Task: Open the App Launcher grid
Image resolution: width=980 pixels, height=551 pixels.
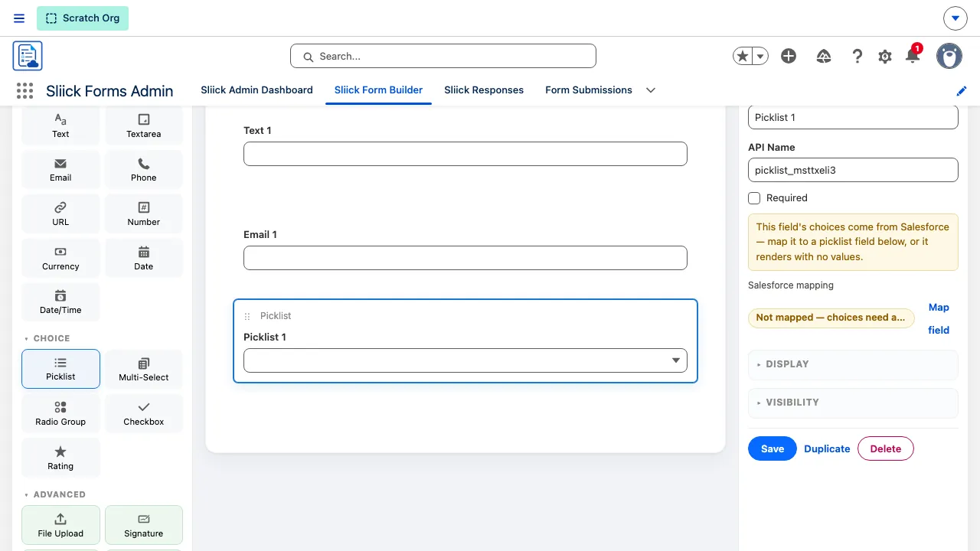Action: tap(25, 90)
